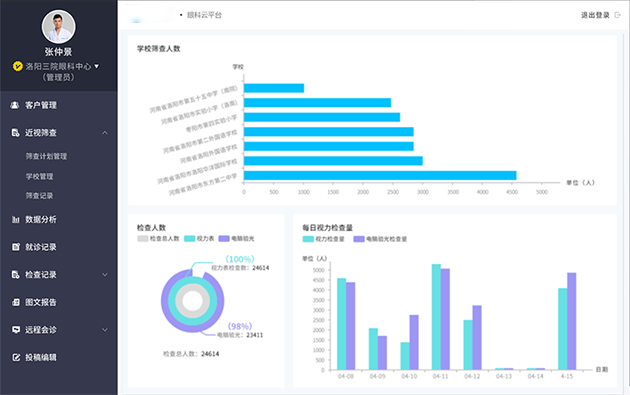The height and width of the screenshot is (395, 630).
Task: Click the 视力检查量 teal legend swatch
Action: coord(308,239)
